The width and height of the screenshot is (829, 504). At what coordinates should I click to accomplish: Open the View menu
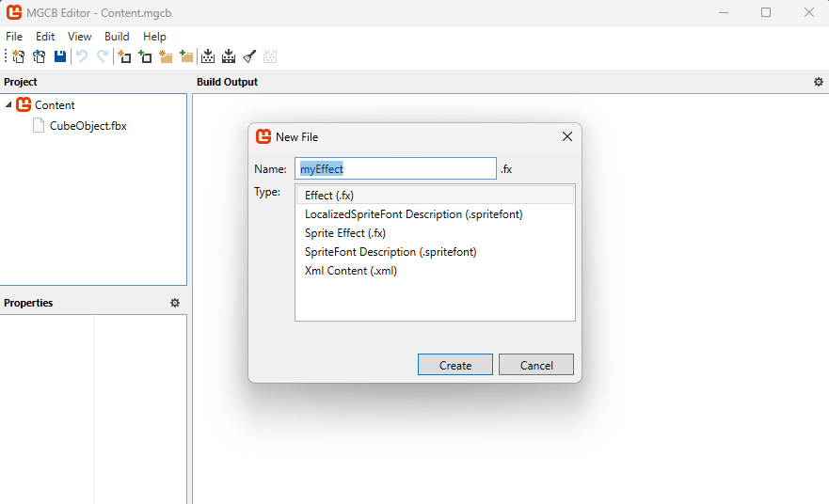coord(79,37)
